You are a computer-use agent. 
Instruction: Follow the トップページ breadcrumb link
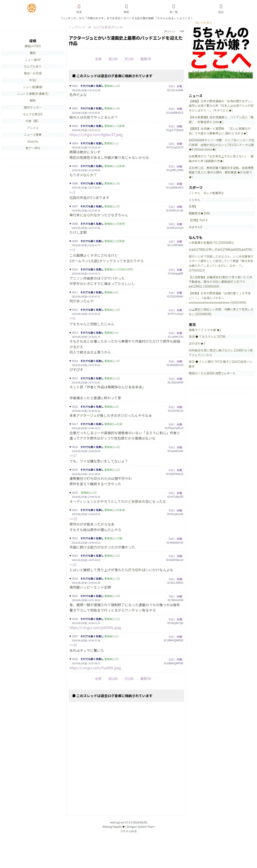[77, 27]
